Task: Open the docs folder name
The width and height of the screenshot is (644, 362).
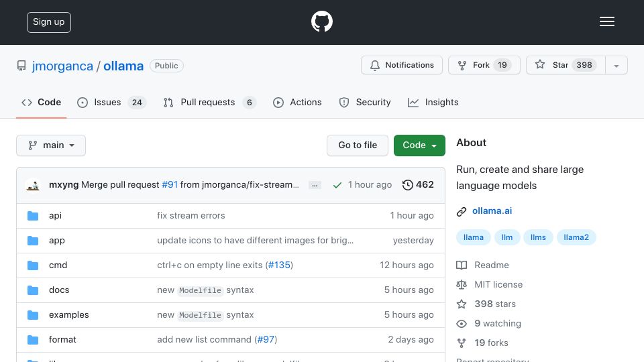Action: (59, 290)
